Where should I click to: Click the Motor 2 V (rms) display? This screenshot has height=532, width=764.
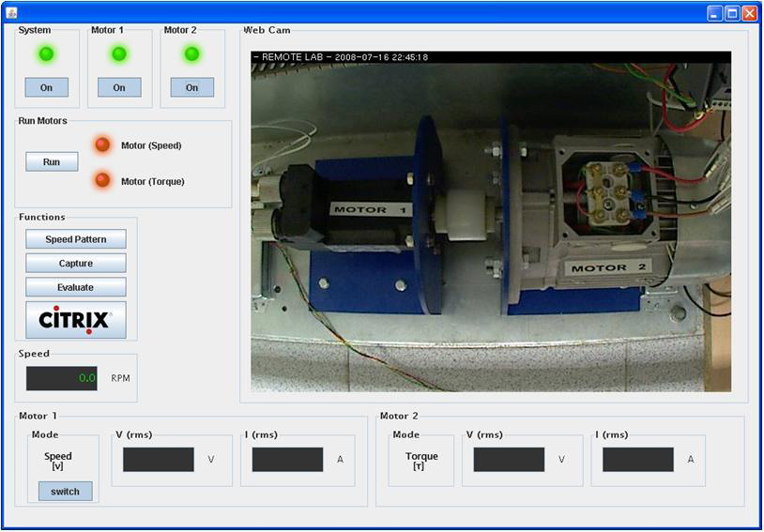pyautogui.click(x=509, y=460)
